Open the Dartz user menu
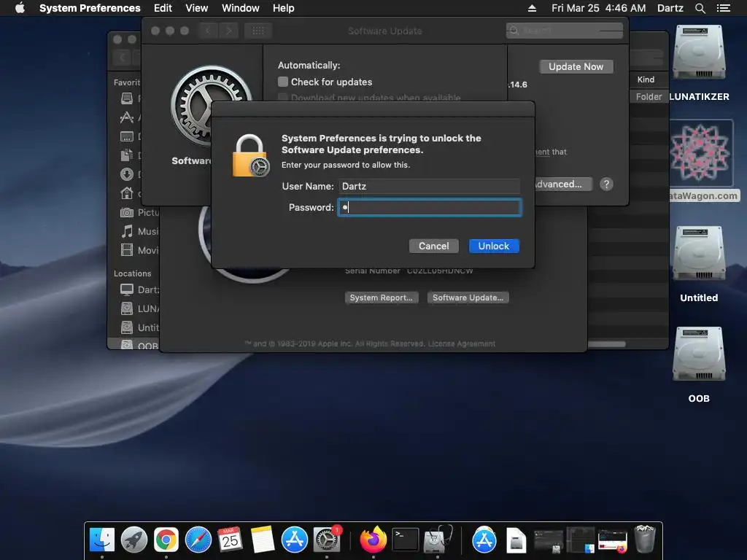 pyautogui.click(x=670, y=8)
